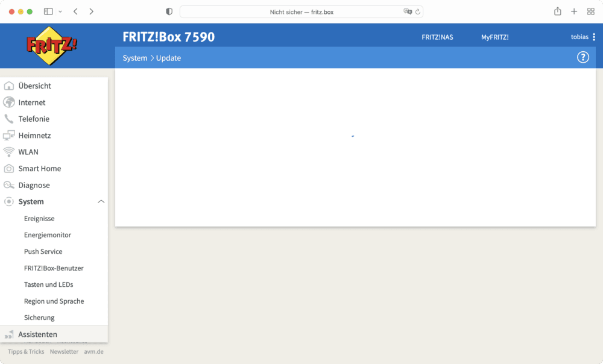The width and height of the screenshot is (603, 364).
Task: Toggle the Safari sidebar icon
Action: point(48,11)
